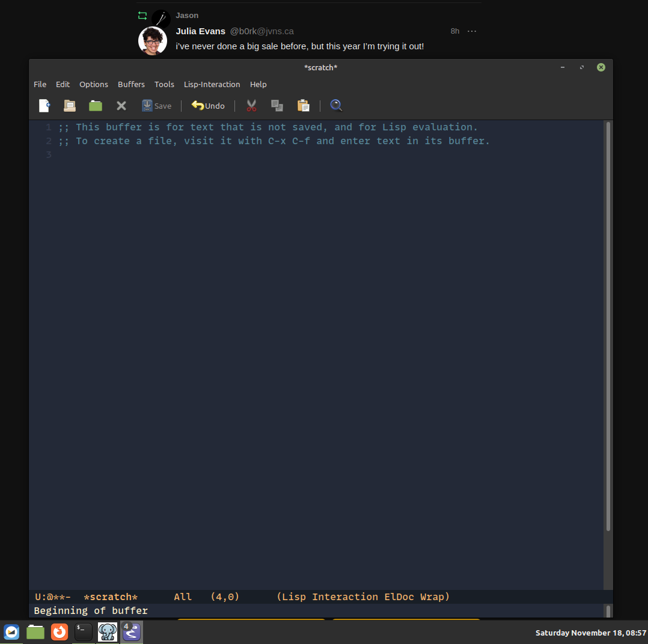The width and height of the screenshot is (648, 644).
Task: Click Wrap in the mode line
Action: pyautogui.click(x=432, y=597)
